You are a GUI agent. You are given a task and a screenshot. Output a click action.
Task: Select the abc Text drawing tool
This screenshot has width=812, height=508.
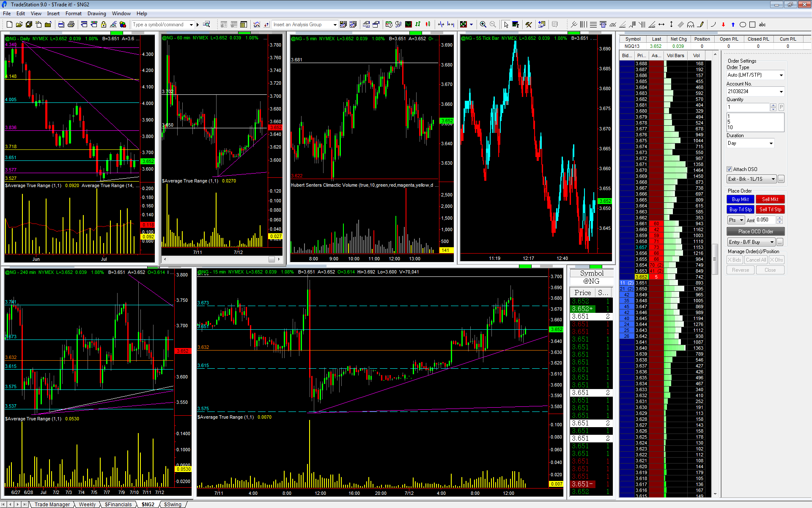[x=763, y=25]
